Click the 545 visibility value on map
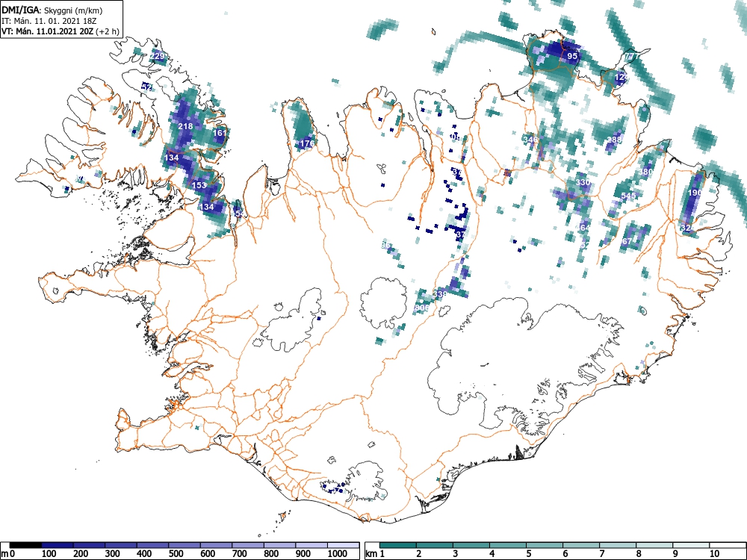Screen dimensions: 747x560 tap(628, 196)
